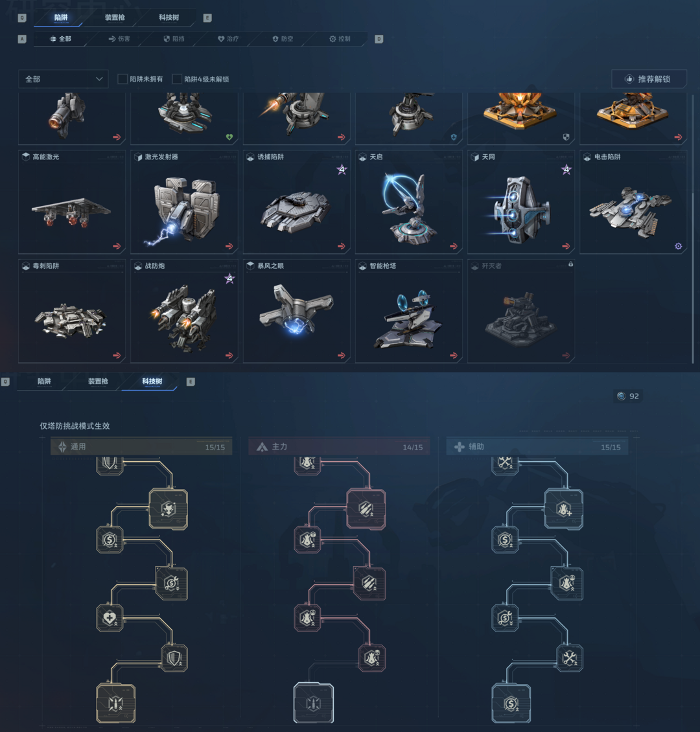Click the 推荐解锁 button
700x732 pixels.
pyautogui.click(x=649, y=79)
